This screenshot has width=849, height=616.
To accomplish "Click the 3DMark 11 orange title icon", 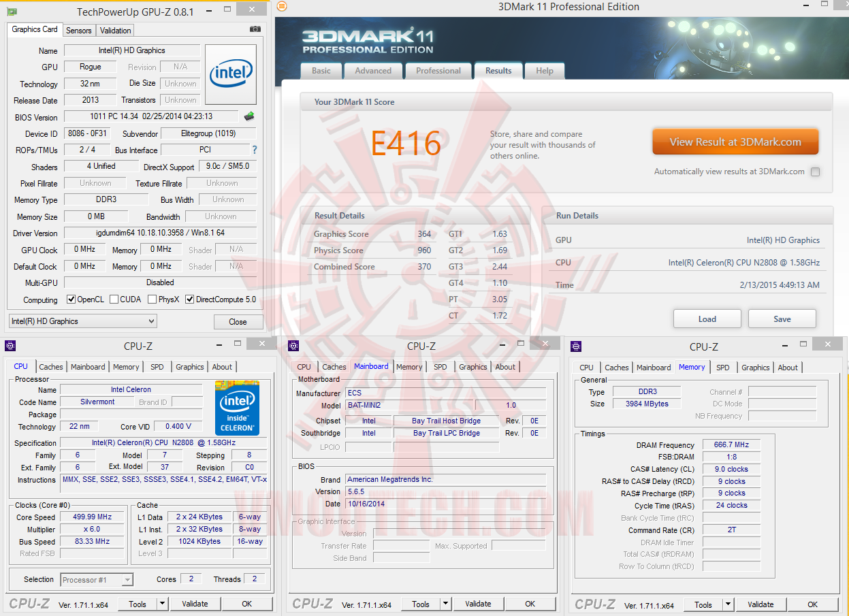I will 282,6.
